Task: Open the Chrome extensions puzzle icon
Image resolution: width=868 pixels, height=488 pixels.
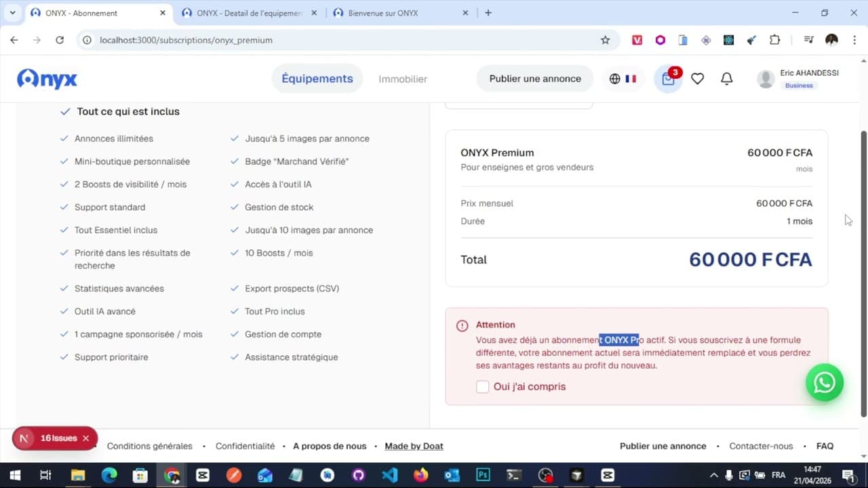Action: point(774,40)
